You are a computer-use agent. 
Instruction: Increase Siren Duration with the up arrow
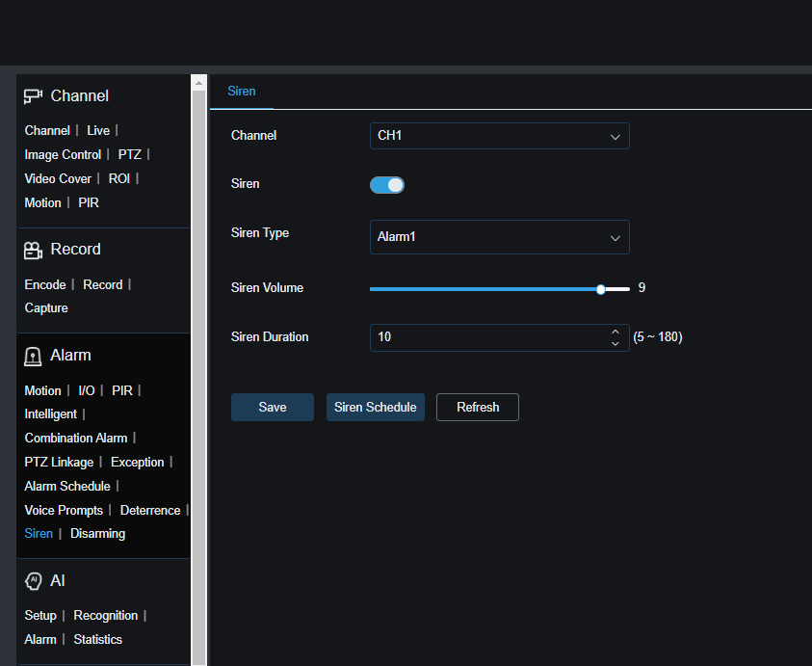(616, 332)
